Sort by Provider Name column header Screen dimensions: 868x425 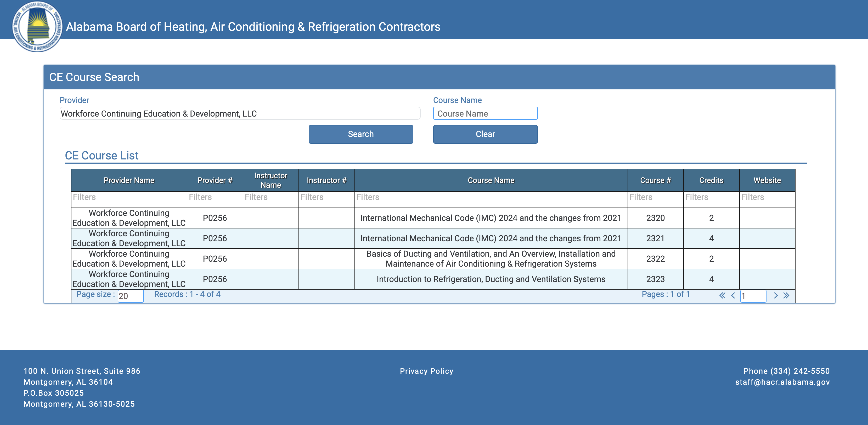129,181
